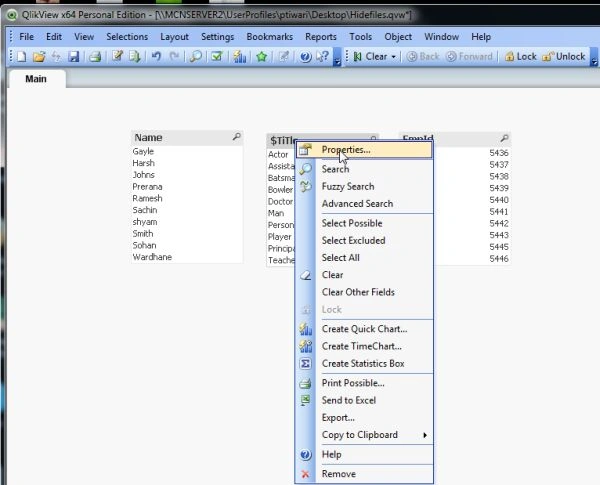Viewport: 600px width, 485px height.
Task: Click the green star Add Bookmark icon
Action: point(262,57)
